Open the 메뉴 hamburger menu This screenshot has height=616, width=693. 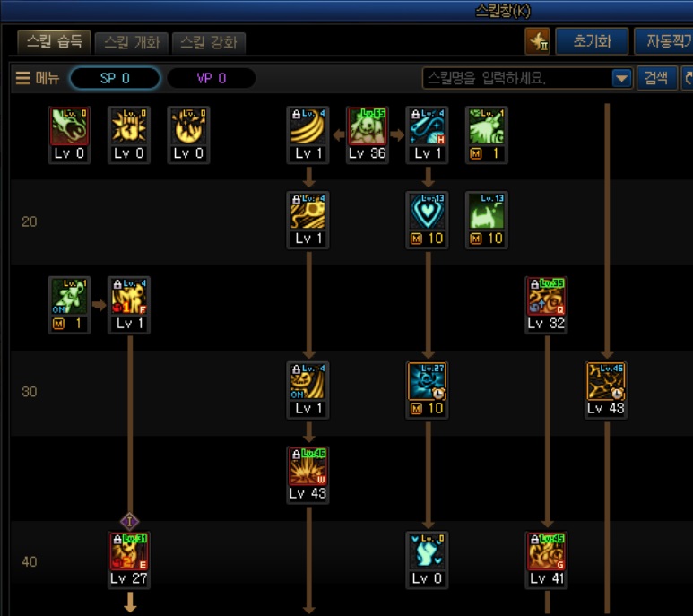[x=38, y=78]
